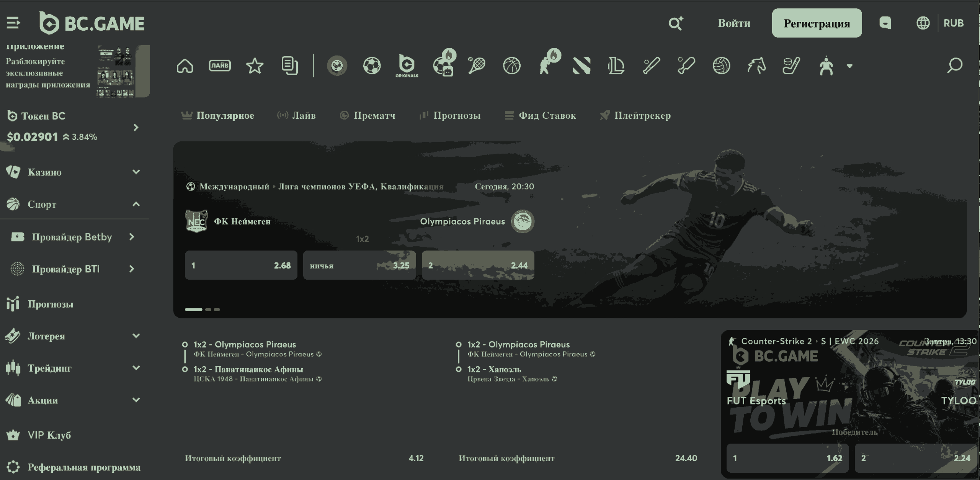Expand more sports dropdown arrow
980x480 pixels.
850,66
